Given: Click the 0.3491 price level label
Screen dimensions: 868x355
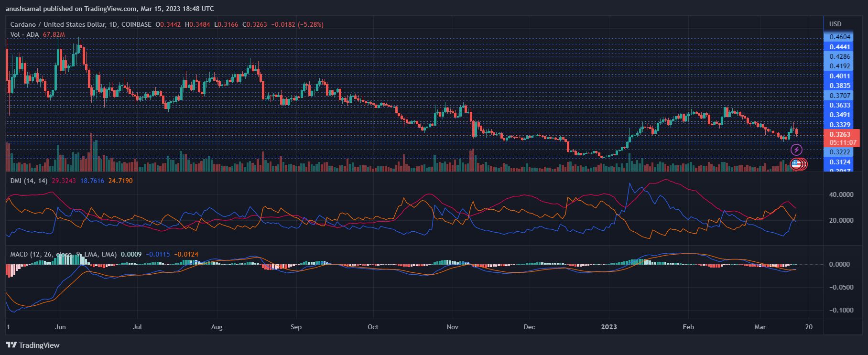Looking at the screenshot, I should (840, 115).
